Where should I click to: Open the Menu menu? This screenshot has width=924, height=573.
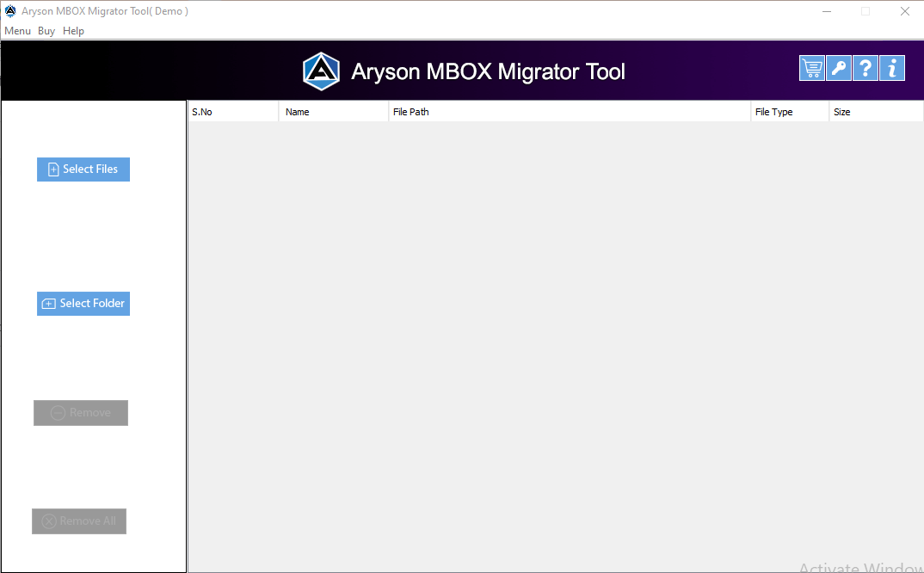tap(18, 31)
